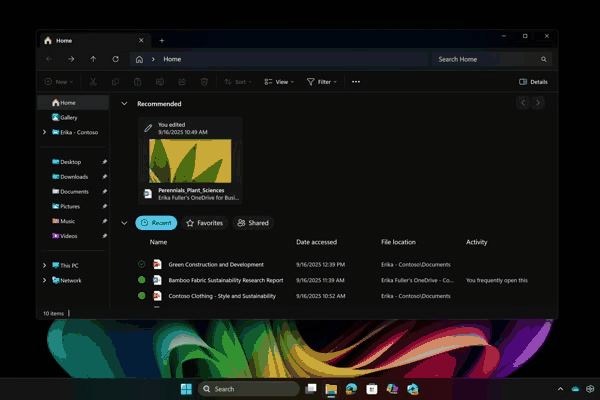
Task: Go forward with the forward arrow
Action: (71, 59)
